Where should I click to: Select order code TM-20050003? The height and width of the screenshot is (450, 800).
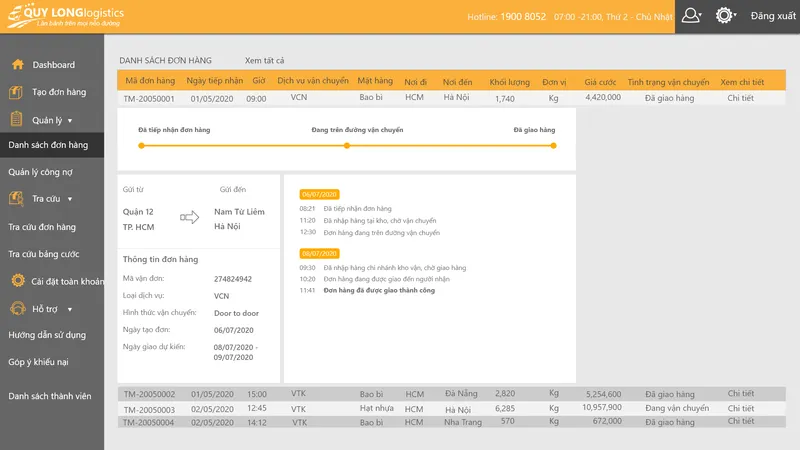pos(149,409)
